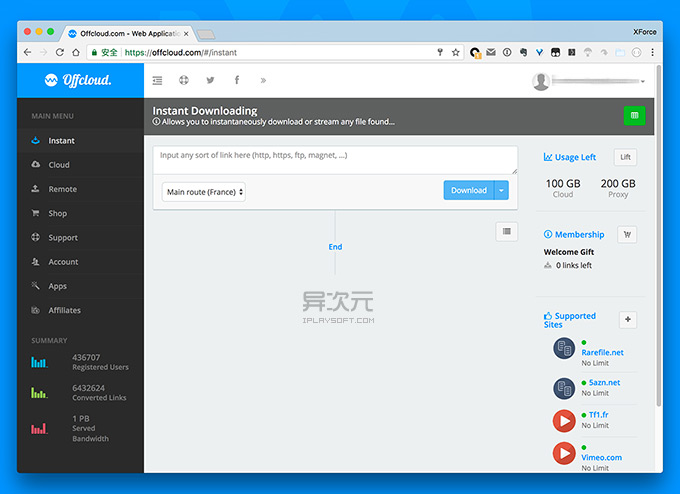
Task: Click the blue Download button
Action: point(469,190)
